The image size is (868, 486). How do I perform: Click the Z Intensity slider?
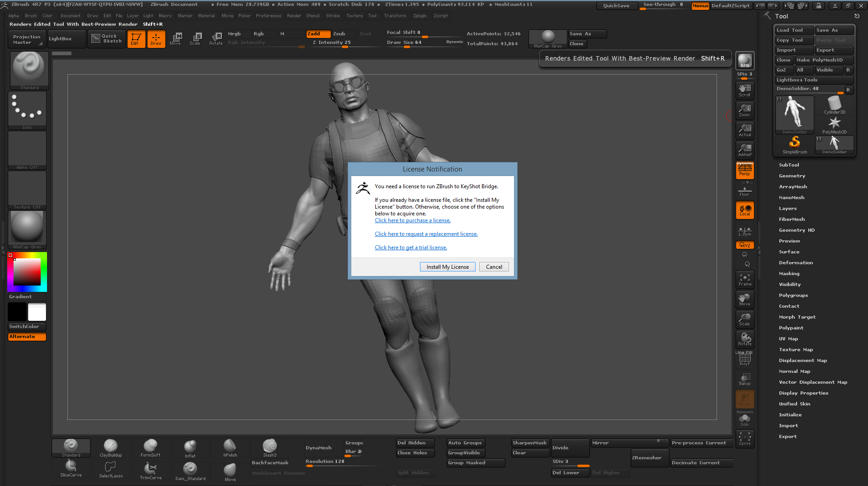[x=344, y=43]
